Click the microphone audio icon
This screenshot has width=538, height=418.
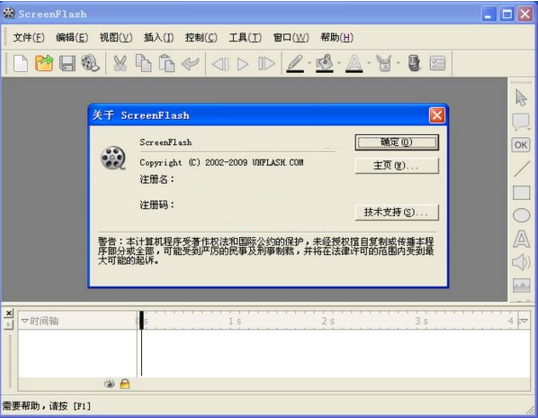[414, 63]
